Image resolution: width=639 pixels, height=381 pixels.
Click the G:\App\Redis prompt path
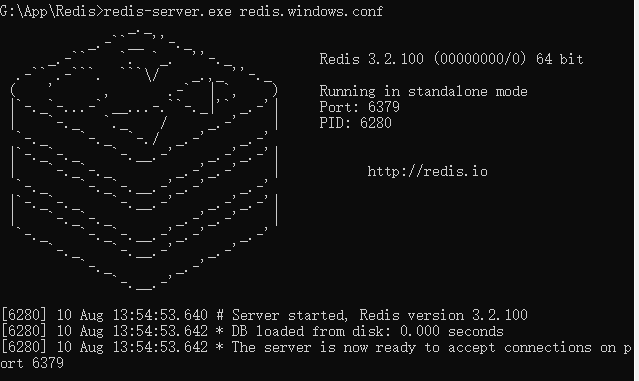48,11
